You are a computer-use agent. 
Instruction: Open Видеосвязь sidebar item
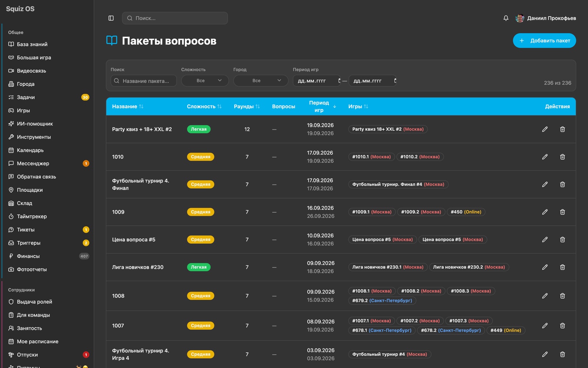pos(32,71)
